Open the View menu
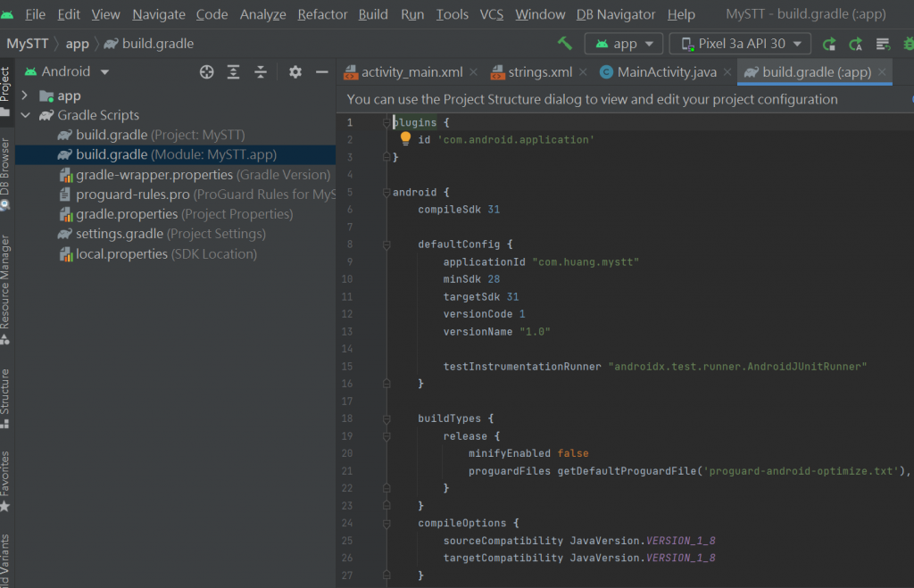 [x=105, y=14]
